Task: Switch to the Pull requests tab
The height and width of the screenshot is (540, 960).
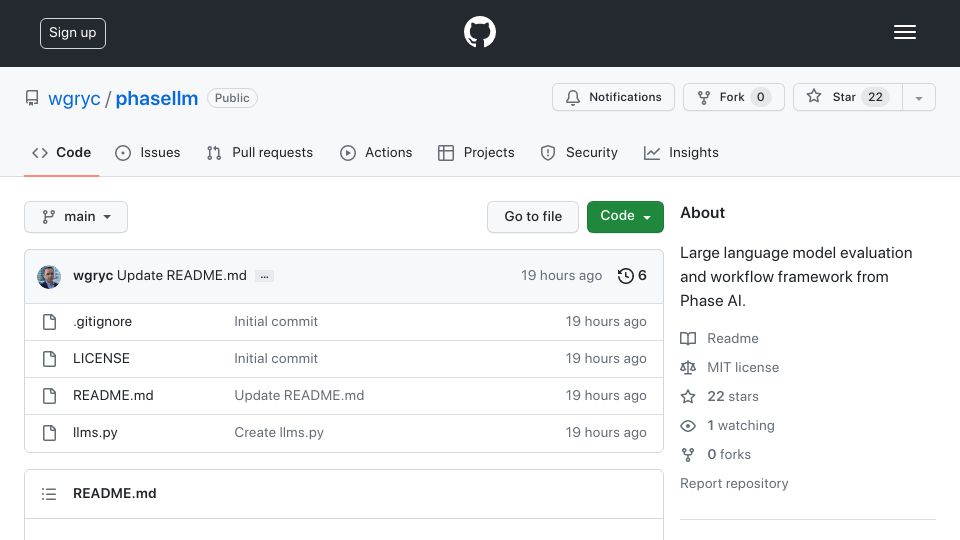Action: click(260, 152)
